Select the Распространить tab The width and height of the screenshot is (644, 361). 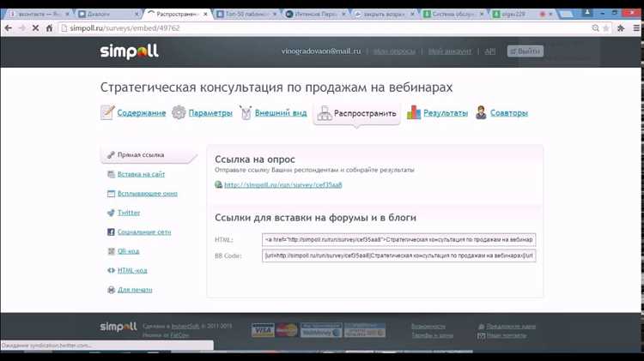[x=356, y=113]
